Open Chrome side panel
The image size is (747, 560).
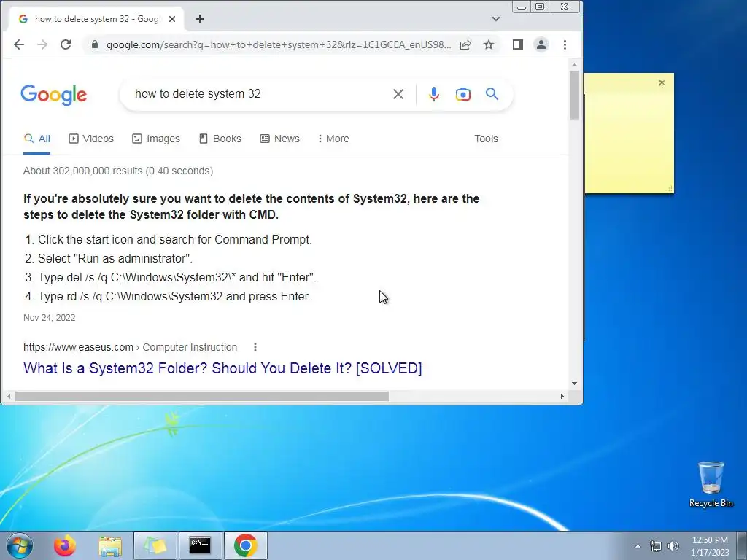click(518, 44)
